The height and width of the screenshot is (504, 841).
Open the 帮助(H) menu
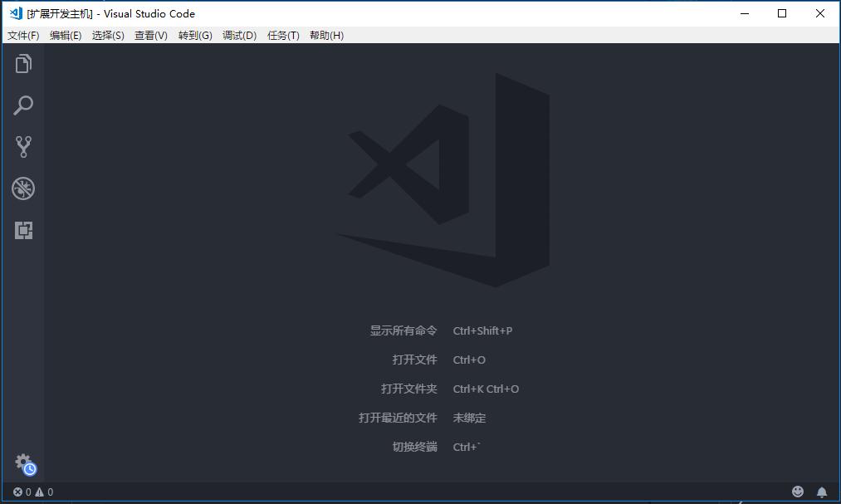click(326, 36)
